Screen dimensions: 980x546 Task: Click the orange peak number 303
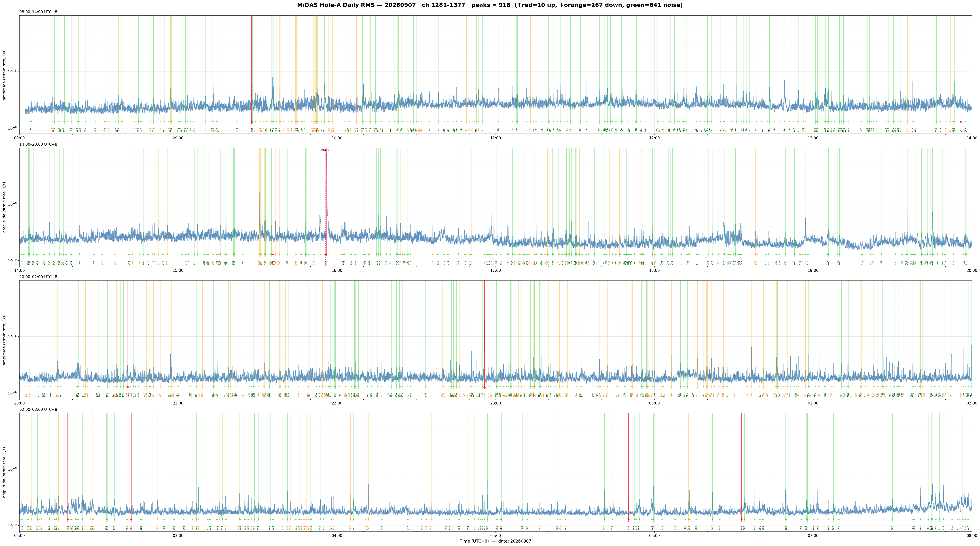click(279, 263)
